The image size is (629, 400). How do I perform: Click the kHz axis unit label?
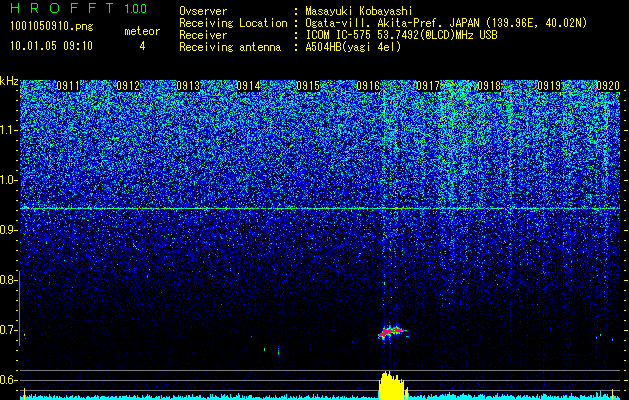point(9,81)
